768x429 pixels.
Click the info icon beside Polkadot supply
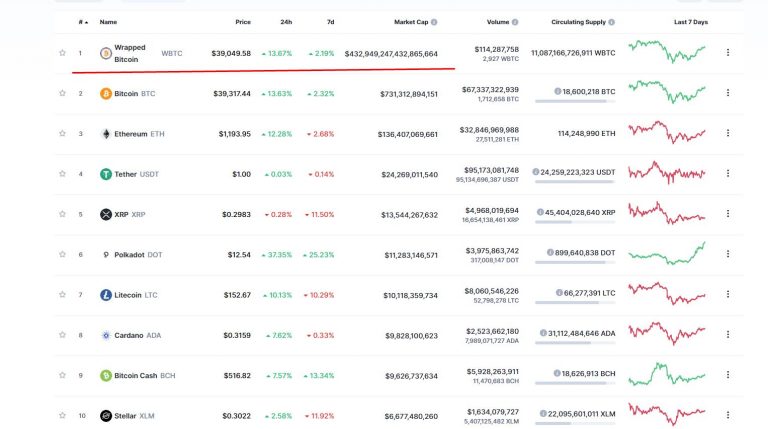pos(550,252)
